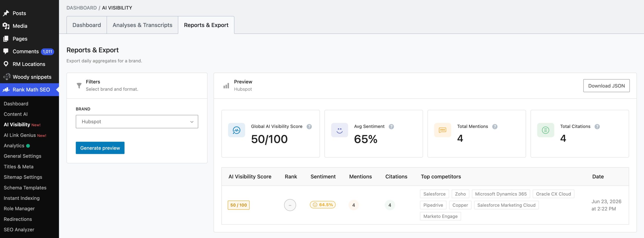
Task: Click Generate preview button
Action: (100, 148)
